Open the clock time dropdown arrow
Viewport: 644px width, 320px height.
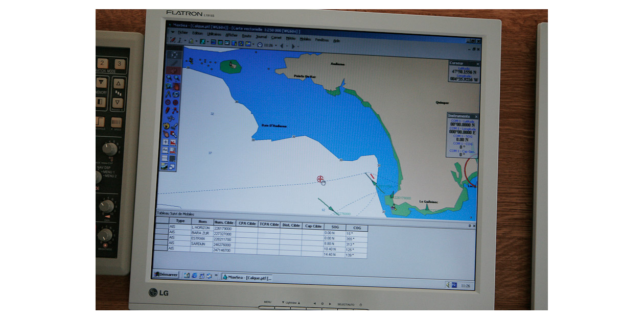coord(276,45)
